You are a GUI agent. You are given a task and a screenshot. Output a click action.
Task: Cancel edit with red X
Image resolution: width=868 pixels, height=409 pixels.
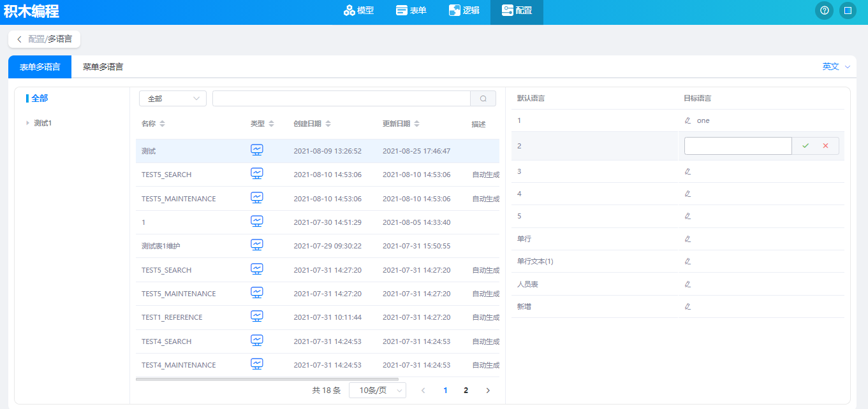pyautogui.click(x=825, y=146)
